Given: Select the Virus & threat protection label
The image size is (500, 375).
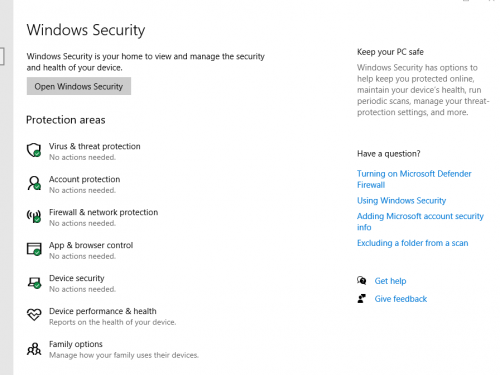Looking at the screenshot, I should pyautogui.click(x=95, y=146).
